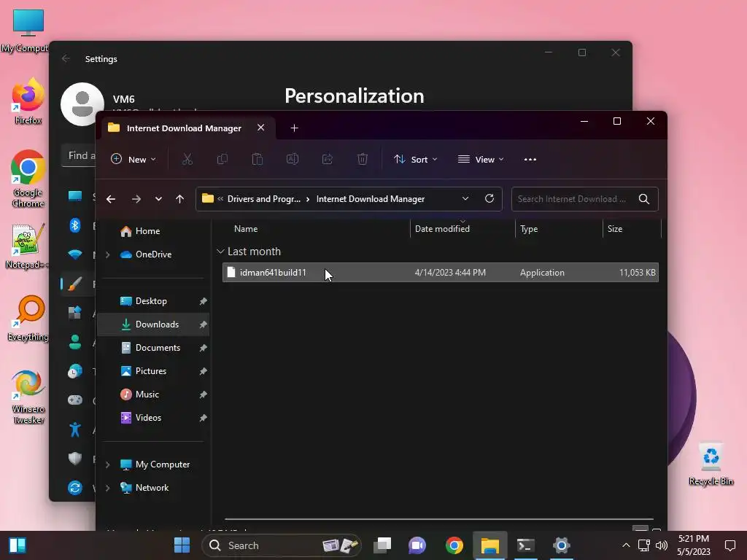This screenshot has height=560, width=747.
Task: Click the Delete trash icon
Action: point(363,160)
